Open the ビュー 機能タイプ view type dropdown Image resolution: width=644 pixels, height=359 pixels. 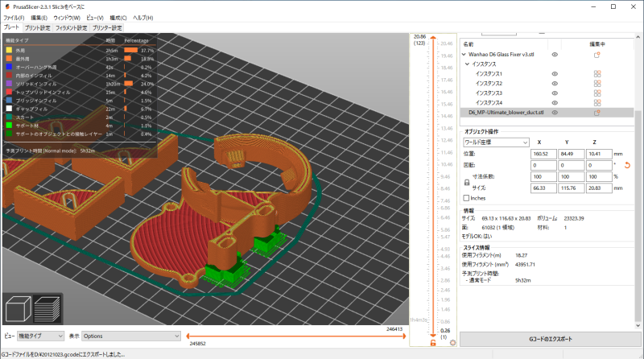pos(40,336)
